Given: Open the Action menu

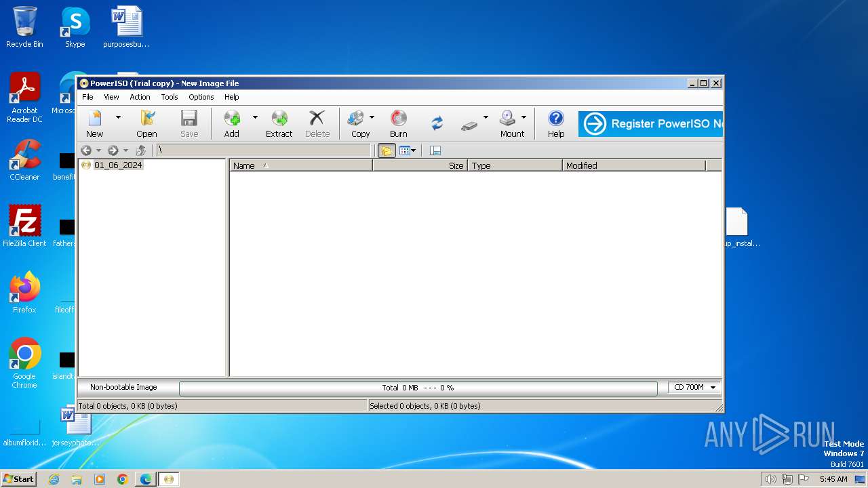Looking at the screenshot, I should click(x=140, y=97).
